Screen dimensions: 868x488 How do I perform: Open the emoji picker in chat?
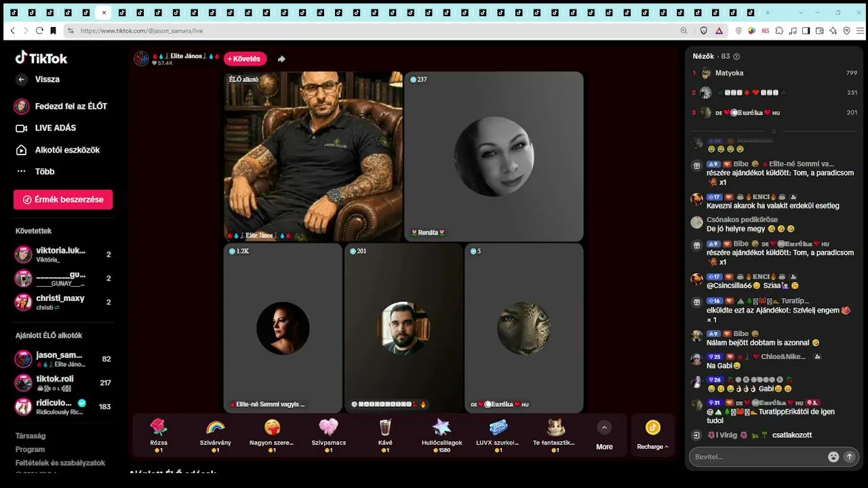click(x=833, y=457)
